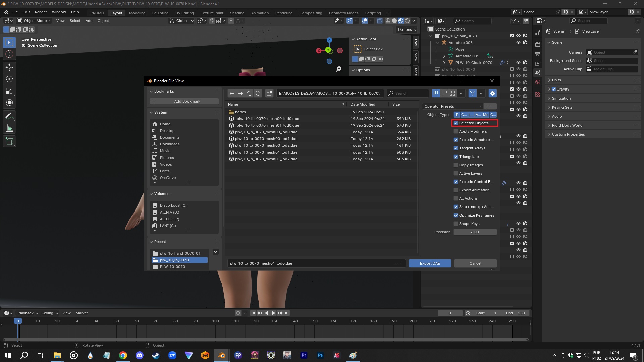Uncheck the Selected Objects checkbox
Screen dimensions: 644x362
[456, 123]
